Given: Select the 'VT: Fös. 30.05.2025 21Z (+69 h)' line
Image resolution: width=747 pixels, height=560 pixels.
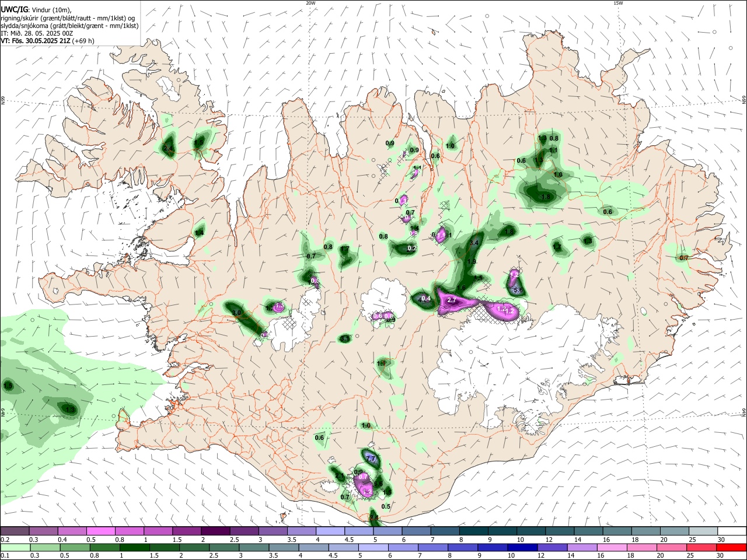Looking at the screenshot, I should tap(47, 41).
